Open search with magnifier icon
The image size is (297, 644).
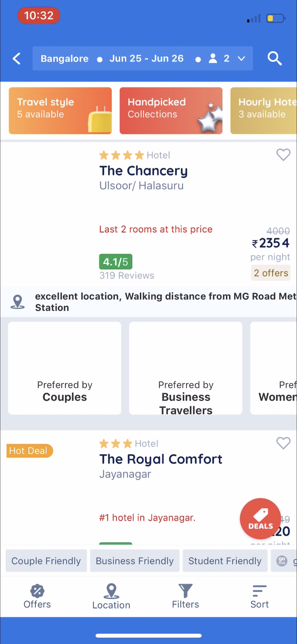point(275,58)
